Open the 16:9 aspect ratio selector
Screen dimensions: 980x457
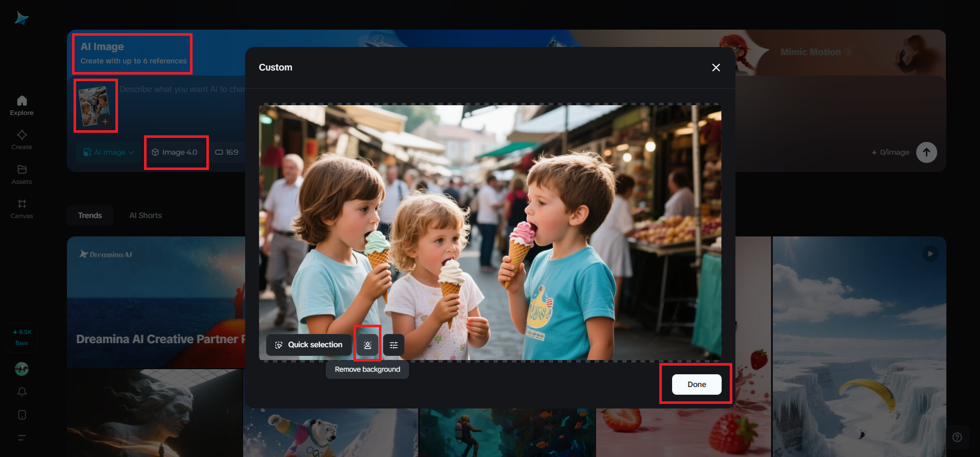[226, 152]
